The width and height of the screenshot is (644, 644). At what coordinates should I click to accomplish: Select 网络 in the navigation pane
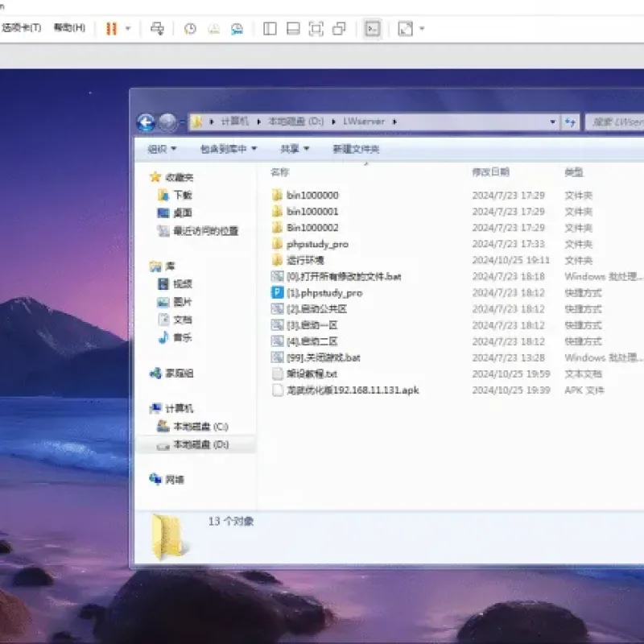[175, 480]
